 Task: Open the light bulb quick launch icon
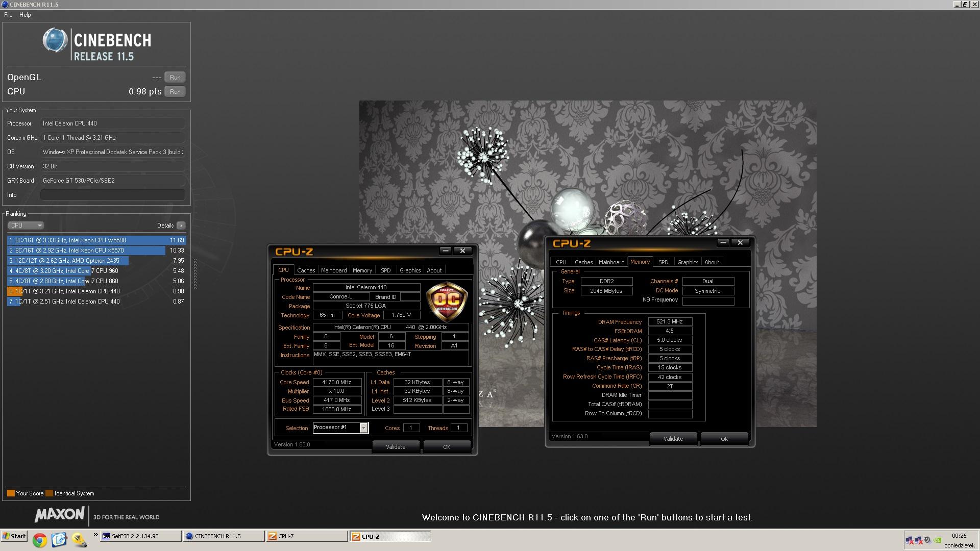tap(79, 539)
